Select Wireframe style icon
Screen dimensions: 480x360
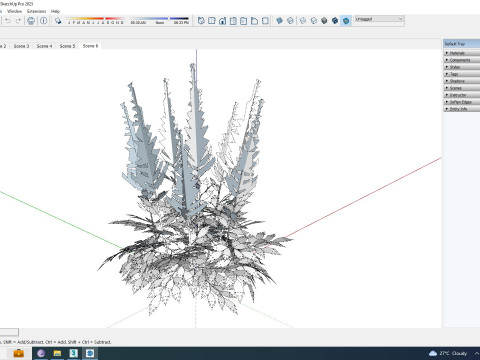tap(303, 21)
